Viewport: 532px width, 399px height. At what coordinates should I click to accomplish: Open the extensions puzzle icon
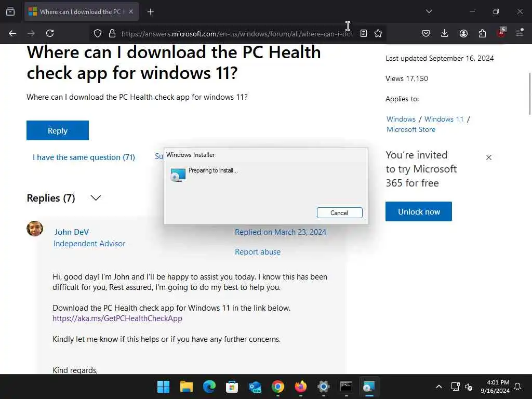click(482, 33)
